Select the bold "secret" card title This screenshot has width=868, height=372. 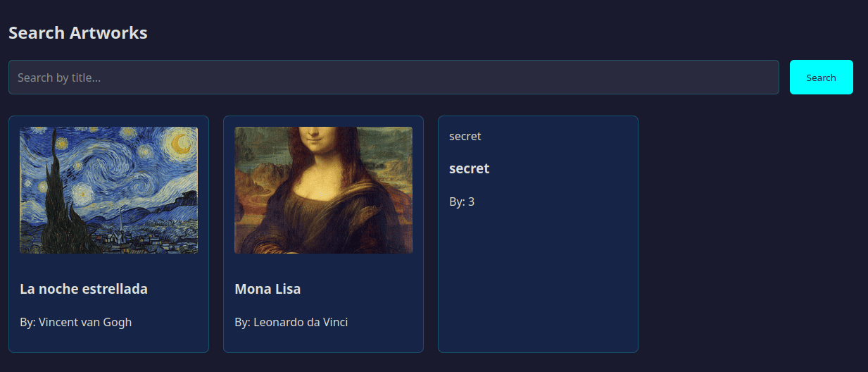pyautogui.click(x=469, y=168)
